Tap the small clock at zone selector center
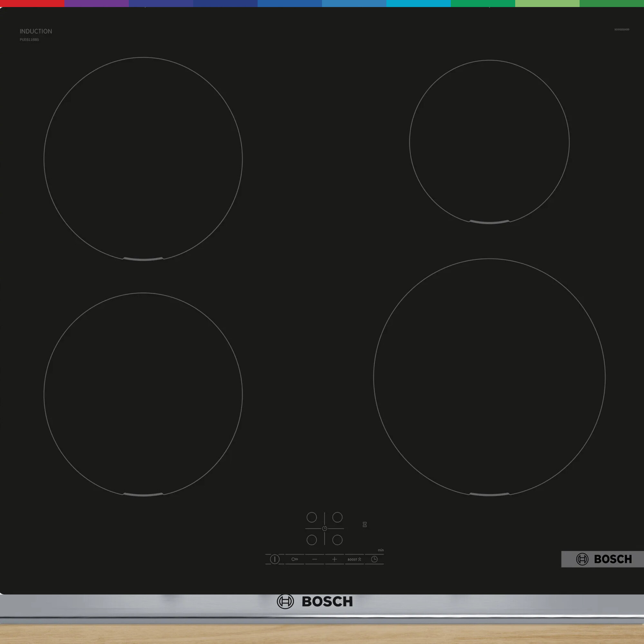Image resolution: width=644 pixels, height=644 pixels. pyautogui.click(x=325, y=529)
